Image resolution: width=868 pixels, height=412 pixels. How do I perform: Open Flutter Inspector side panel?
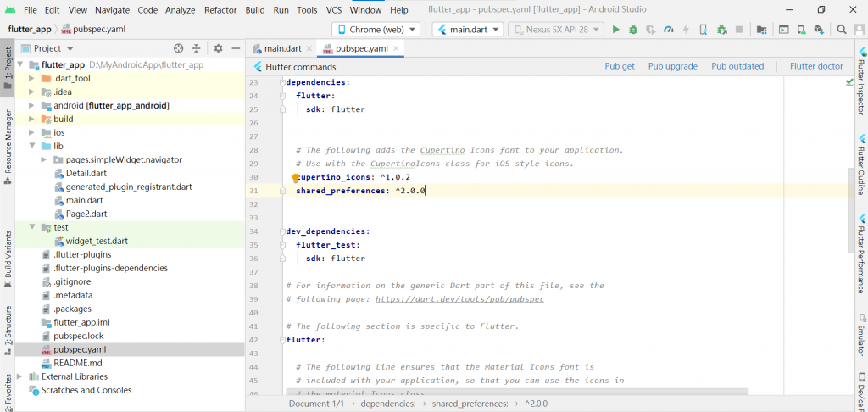click(861, 81)
